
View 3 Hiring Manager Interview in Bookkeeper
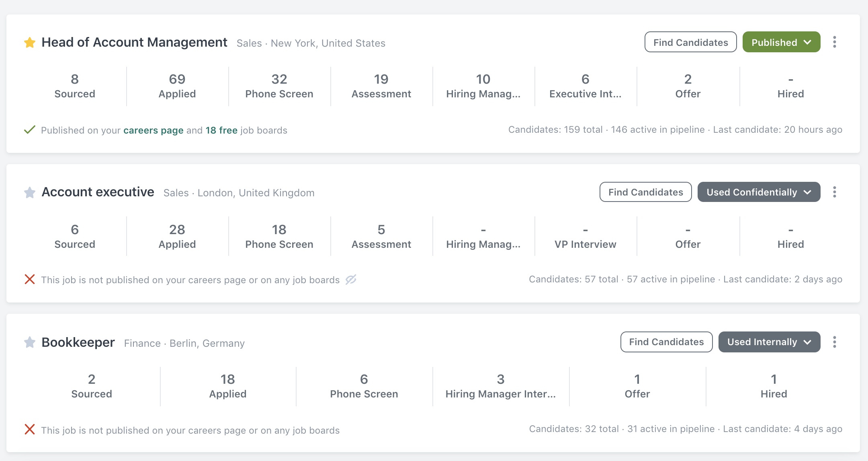click(x=501, y=386)
